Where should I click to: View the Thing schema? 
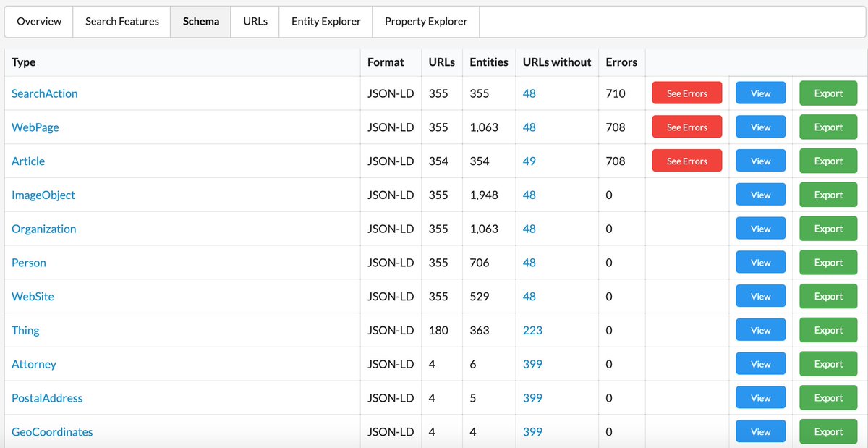(x=761, y=330)
